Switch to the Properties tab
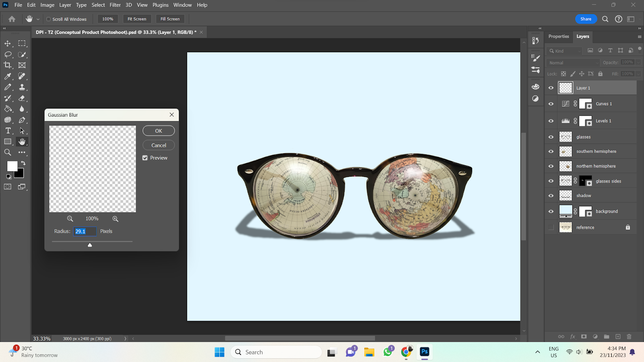The height and width of the screenshot is (362, 644). coord(559,36)
